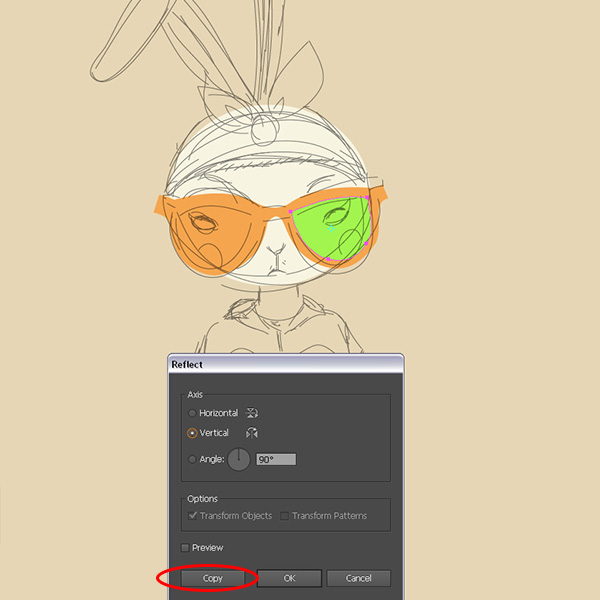The image size is (600, 600).
Task: Toggle the Transform Objects checkbox
Action: pos(192,515)
